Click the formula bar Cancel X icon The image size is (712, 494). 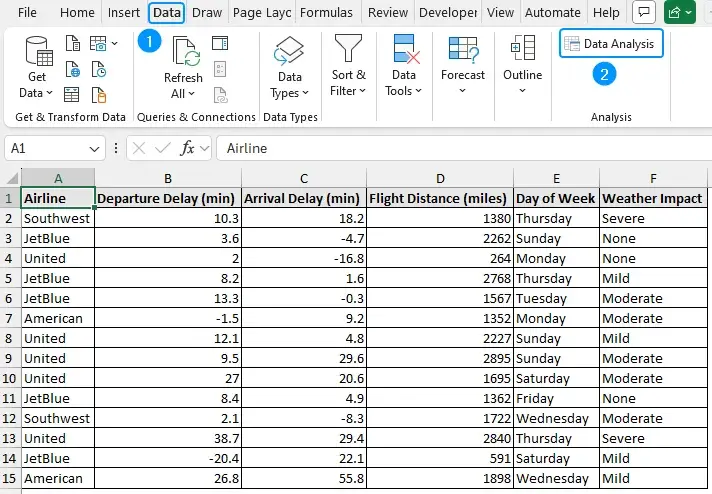[139, 148]
